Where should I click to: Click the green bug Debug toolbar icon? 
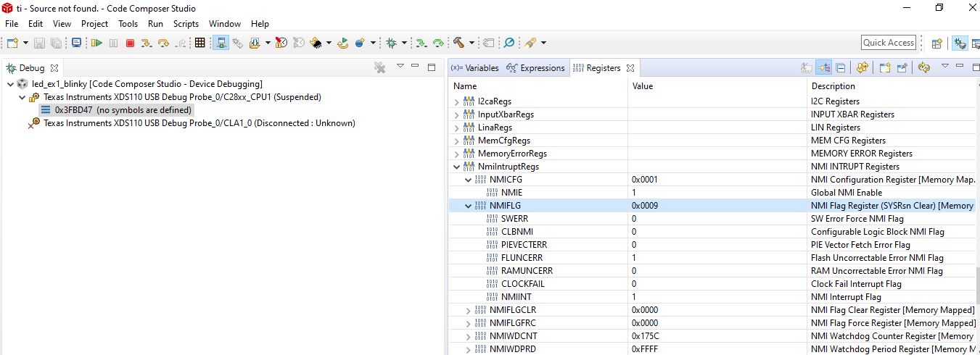pyautogui.click(x=392, y=43)
